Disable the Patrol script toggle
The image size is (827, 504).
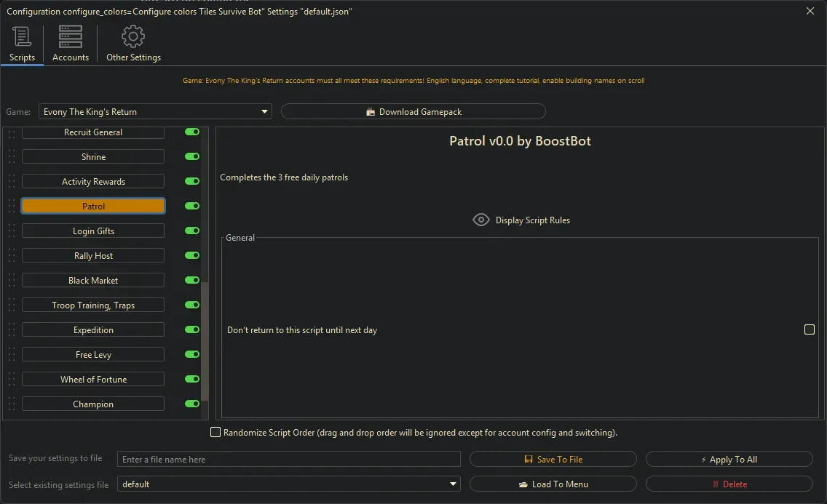click(192, 207)
